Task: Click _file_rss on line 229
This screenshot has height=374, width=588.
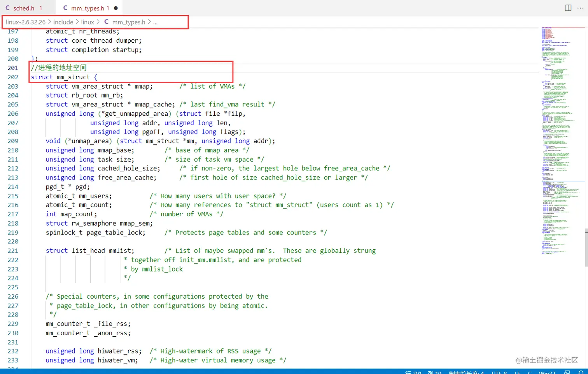Action: (110, 324)
